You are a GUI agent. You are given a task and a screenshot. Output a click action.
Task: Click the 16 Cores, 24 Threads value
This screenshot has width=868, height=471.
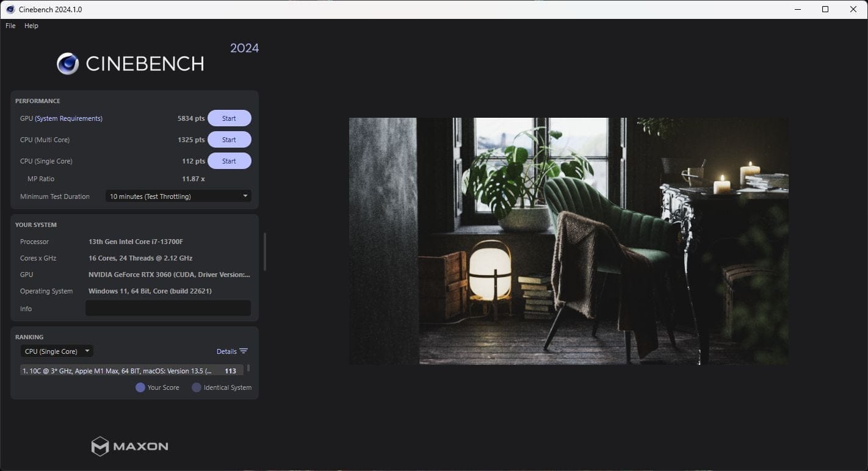pos(140,258)
